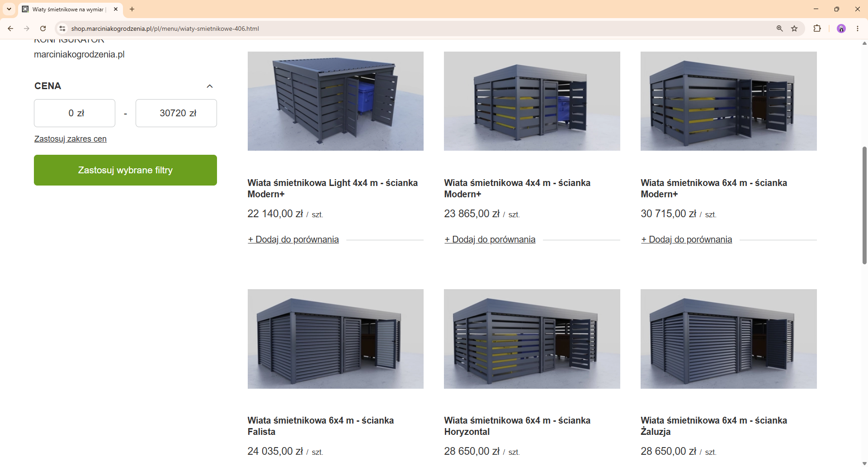Close the Wiaty śmietnikowe tab
The image size is (868, 467).
[116, 9]
